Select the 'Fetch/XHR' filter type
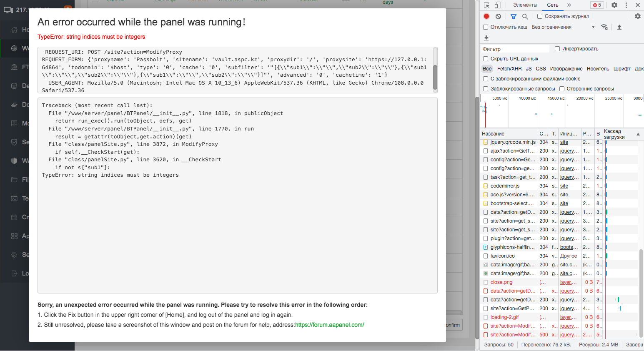Viewport: 644px width, 351px height. [x=509, y=69]
